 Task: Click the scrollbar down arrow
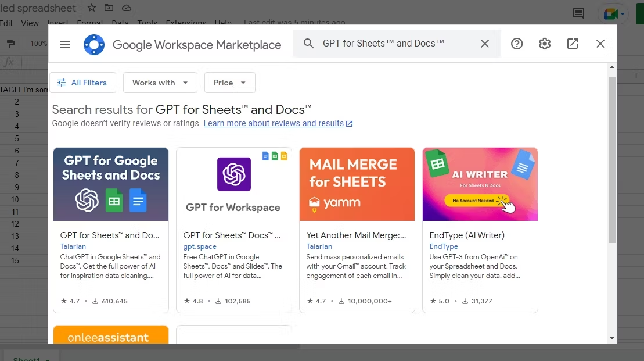(612, 338)
